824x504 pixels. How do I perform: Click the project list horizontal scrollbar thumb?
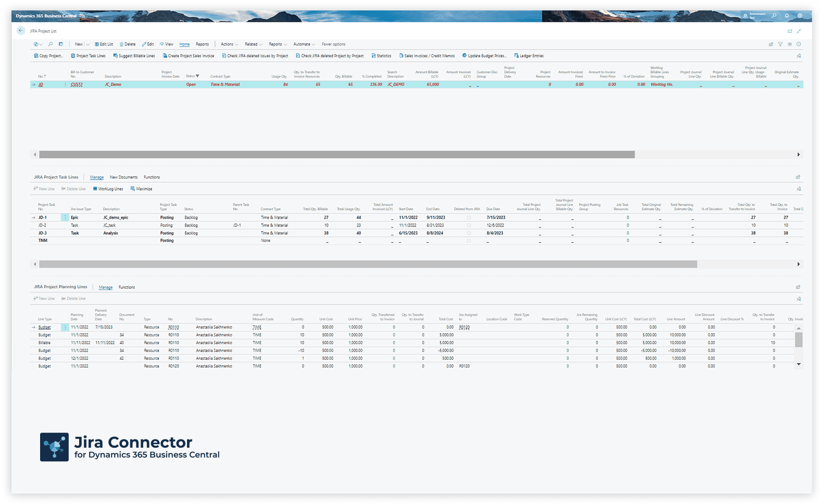click(x=337, y=155)
